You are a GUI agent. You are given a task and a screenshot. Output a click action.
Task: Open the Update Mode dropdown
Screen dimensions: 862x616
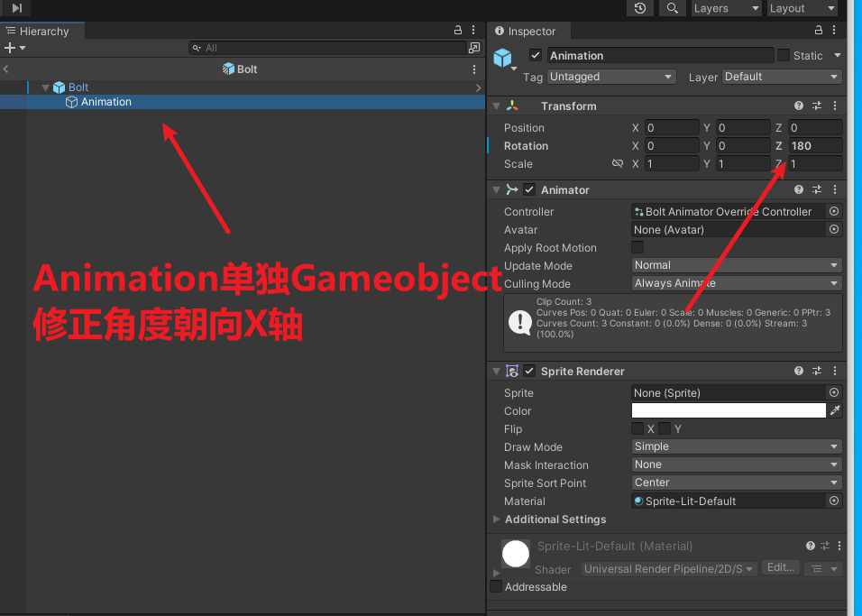click(737, 265)
